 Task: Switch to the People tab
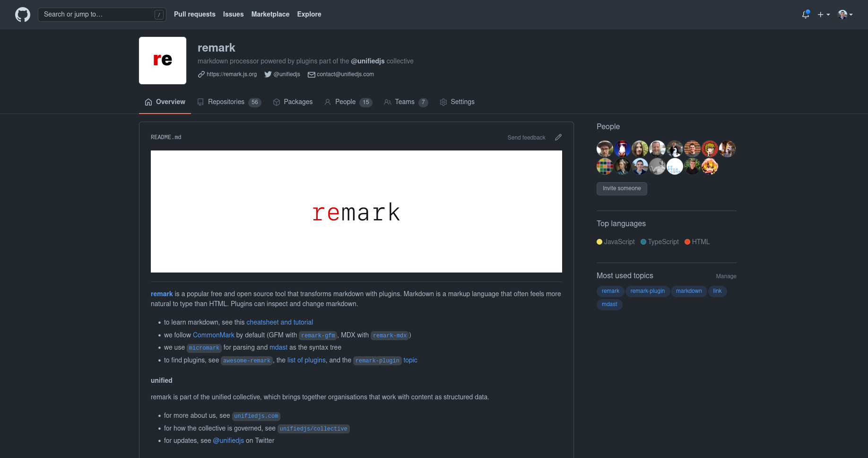pyautogui.click(x=348, y=102)
